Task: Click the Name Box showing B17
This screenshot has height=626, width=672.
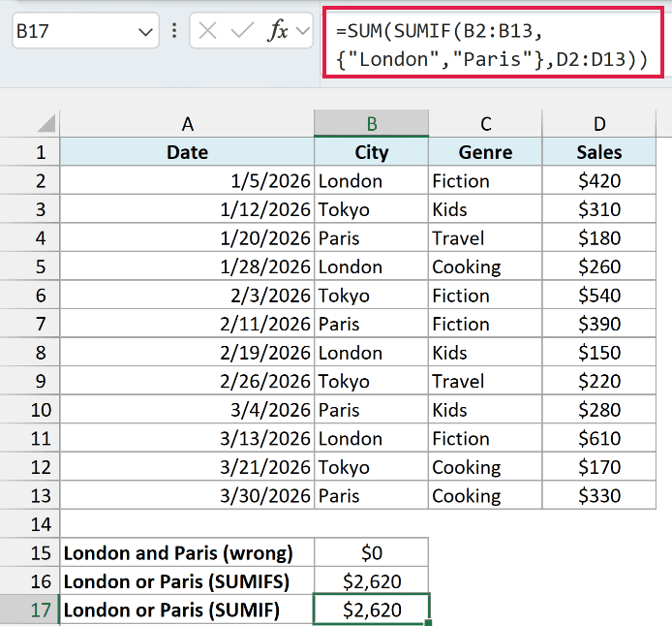Action: click(86, 31)
